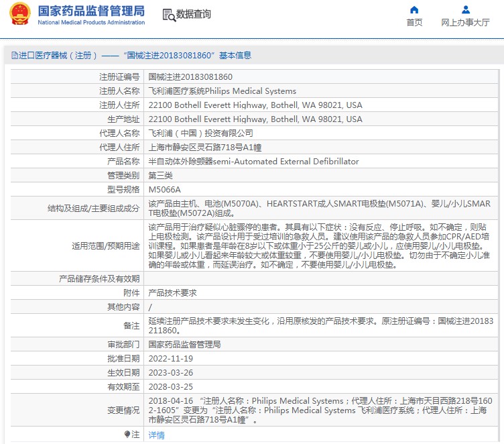This screenshot has height=444, width=504.
Task: Click the expiry date 2028-03-25
Action: (170, 387)
